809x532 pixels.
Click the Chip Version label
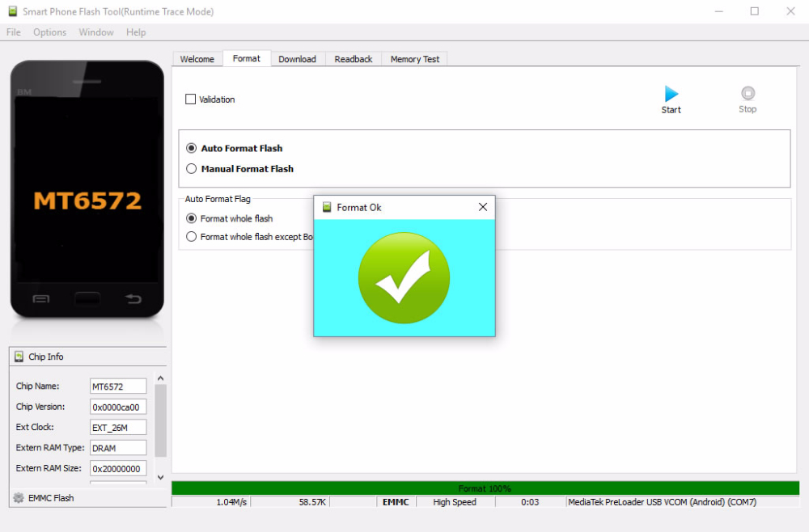40,406
